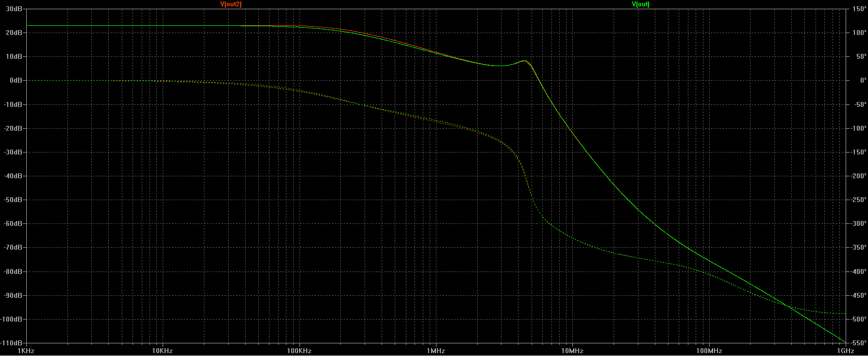Click the "0dB" magnitude axis label
868x356 pixels.
click(x=16, y=80)
